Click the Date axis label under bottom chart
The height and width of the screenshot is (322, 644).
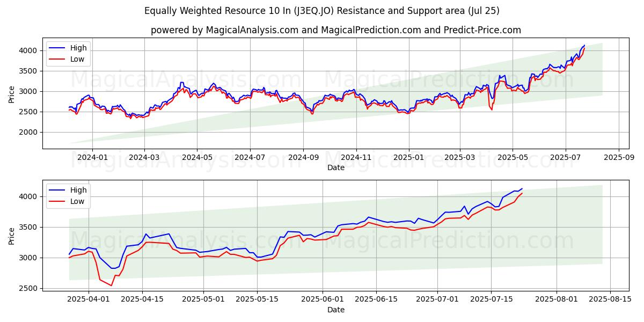[x=336, y=310]
